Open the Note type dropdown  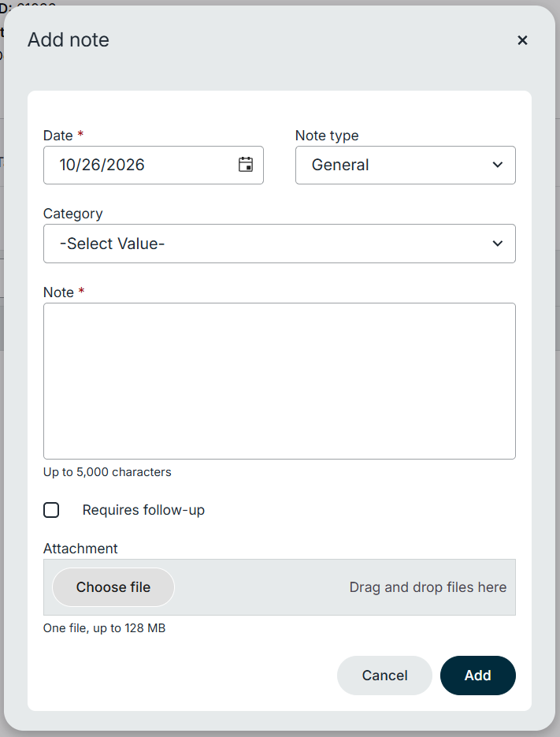coord(406,165)
